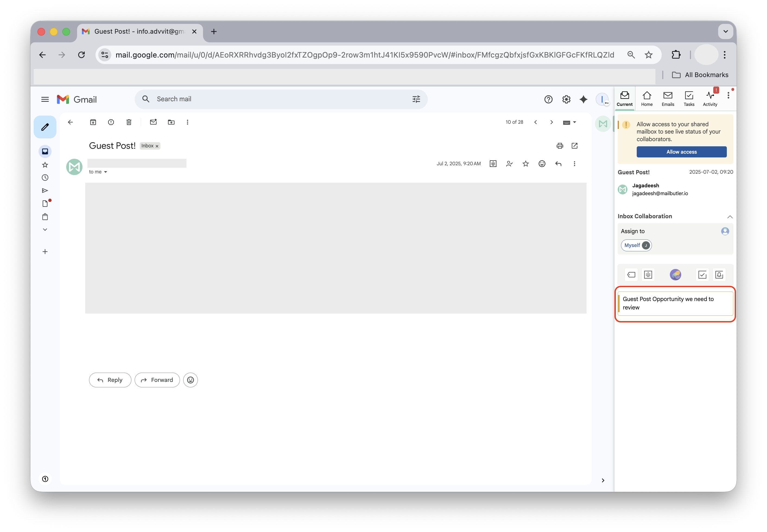Open the More options menu in mail toolbar
Image resolution: width=767 pixels, height=532 pixels.
coord(187,122)
